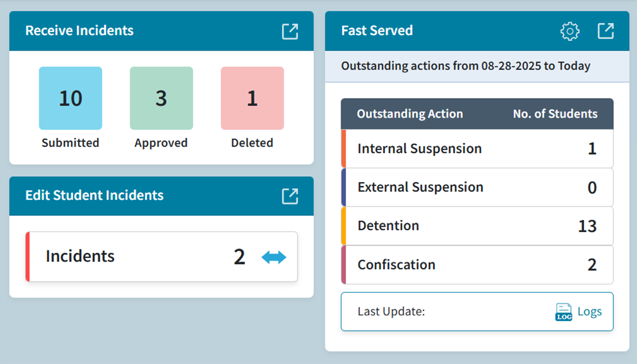Click the Receive Incidents header
The width and height of the screenshot is (637, 364).
[x=79, y=30]
